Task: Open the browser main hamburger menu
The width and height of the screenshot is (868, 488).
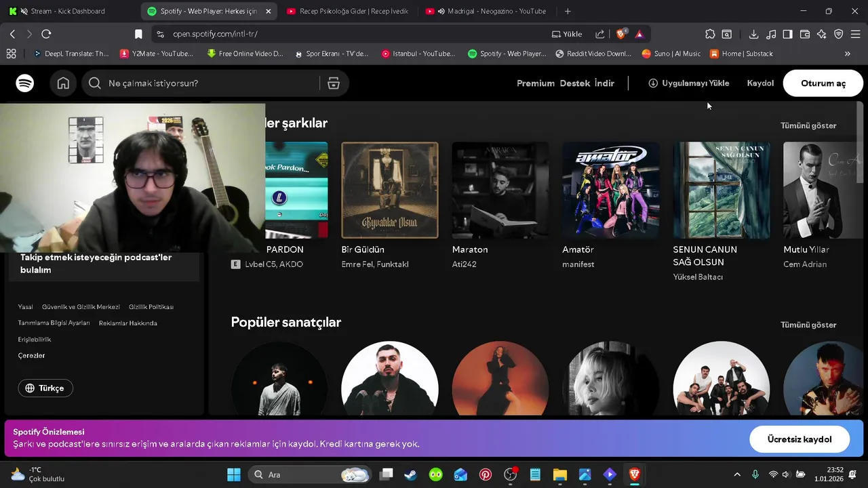Action: [856, 34]
